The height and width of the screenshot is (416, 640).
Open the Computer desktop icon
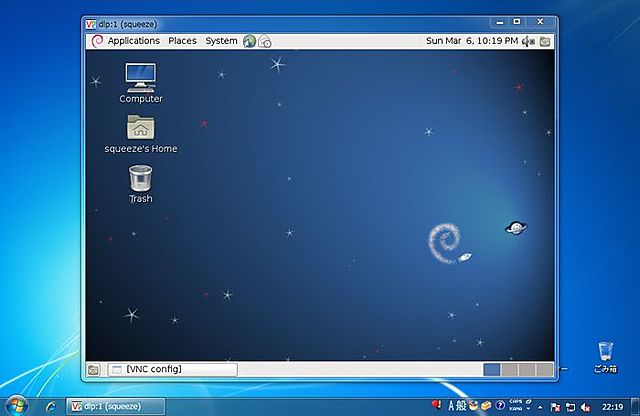pos(140,82)
